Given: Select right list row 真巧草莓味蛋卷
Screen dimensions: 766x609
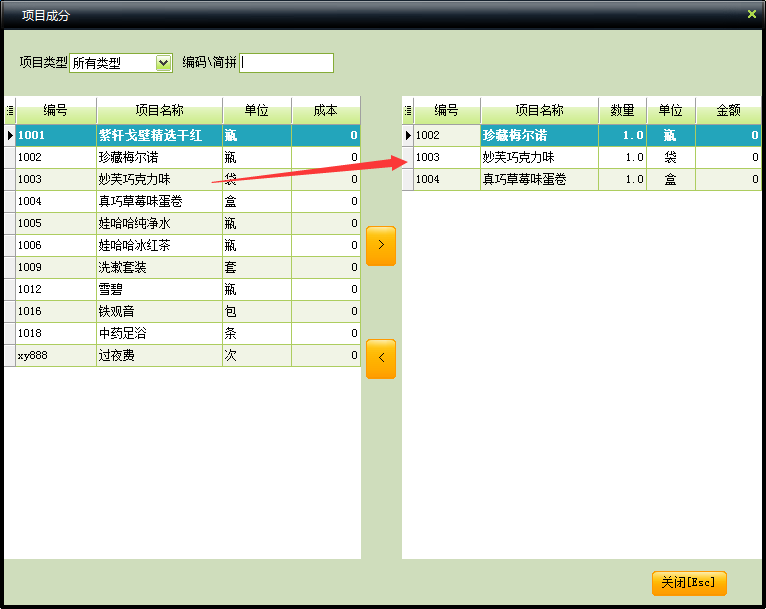Looking at the screenshot, I should click(582, 179).
